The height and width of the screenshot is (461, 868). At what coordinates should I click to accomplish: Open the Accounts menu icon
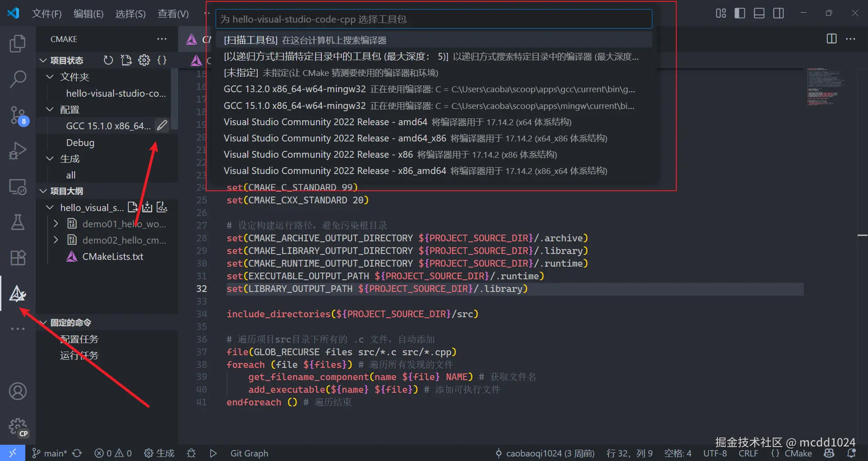pyautogui.click(x=18, y=391)
